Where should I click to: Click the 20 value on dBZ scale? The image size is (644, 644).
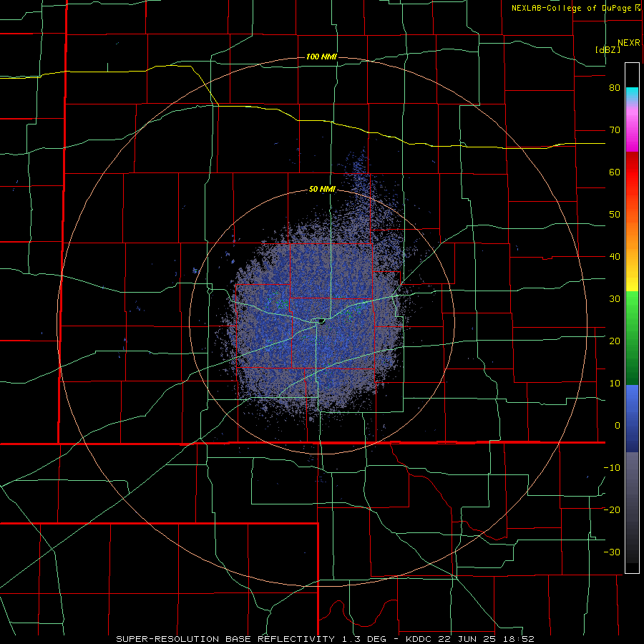[615, 341]
